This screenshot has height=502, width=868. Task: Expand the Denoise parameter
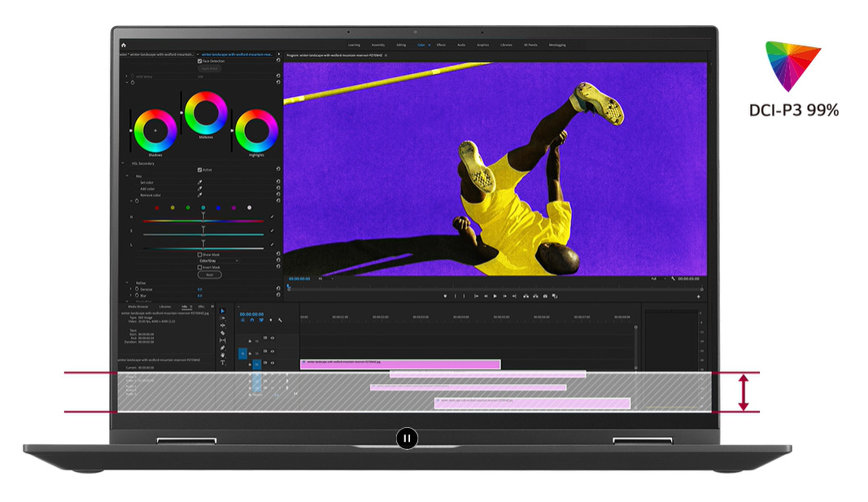click(x=131, y=289)
